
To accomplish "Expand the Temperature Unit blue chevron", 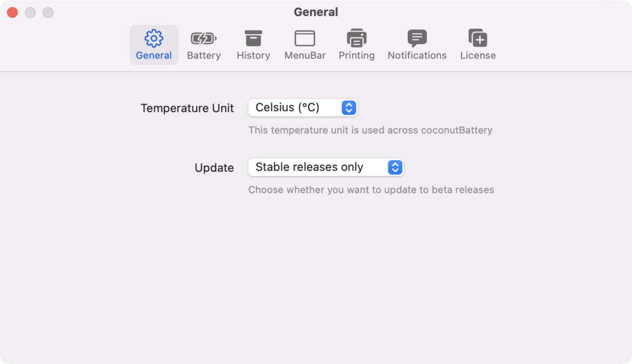I will click(349, 107).
